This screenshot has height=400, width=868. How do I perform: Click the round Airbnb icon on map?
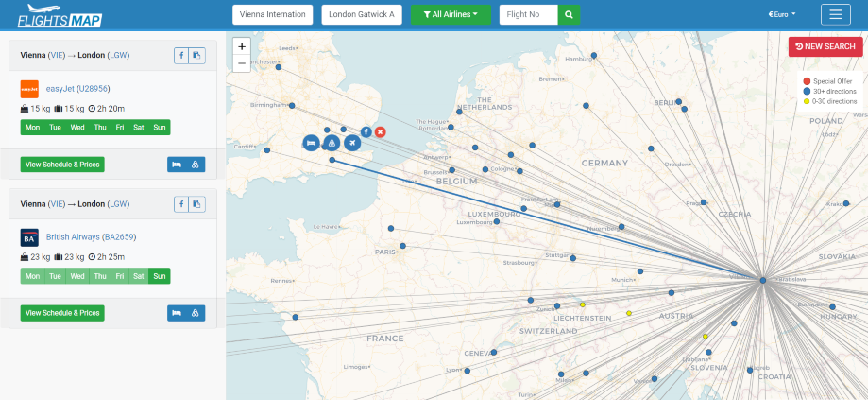tap(332, 143)
